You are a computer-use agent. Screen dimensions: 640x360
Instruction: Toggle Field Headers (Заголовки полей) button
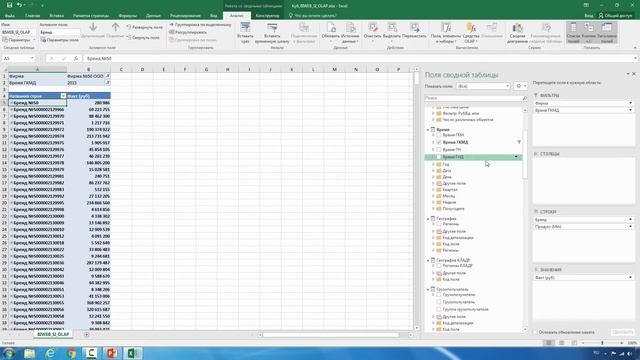(607, 33)
